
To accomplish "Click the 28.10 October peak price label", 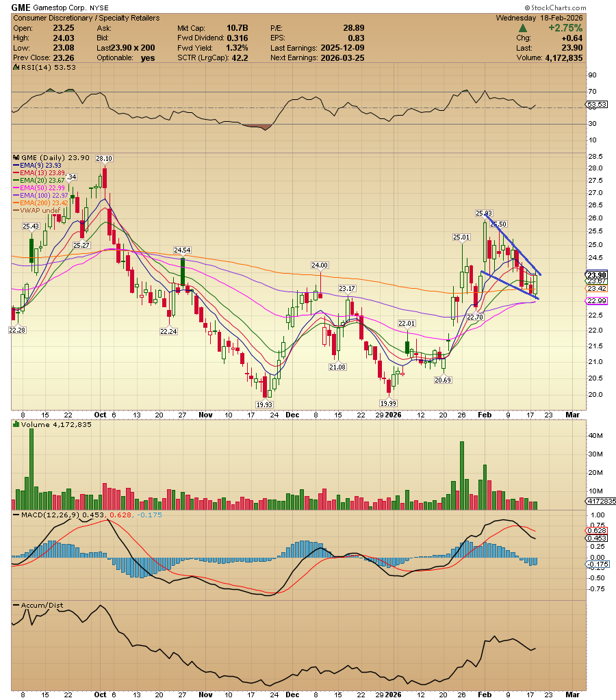I will [104, 158].
